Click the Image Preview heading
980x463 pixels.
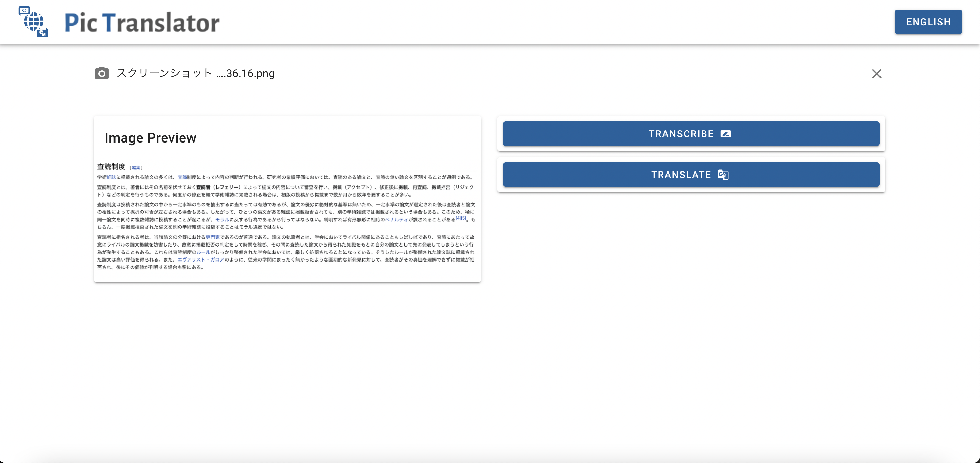click(x=150, y=138)
